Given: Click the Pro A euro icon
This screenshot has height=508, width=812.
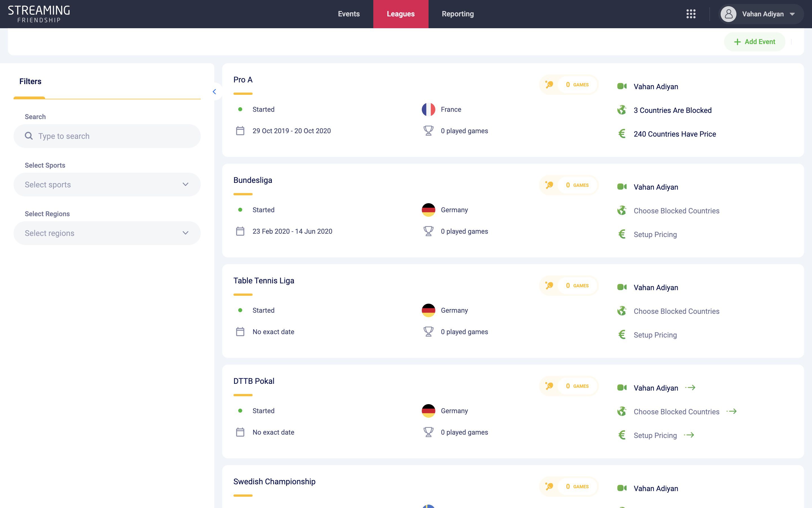Looking at the screenshot, I should [x=622, y=134].
